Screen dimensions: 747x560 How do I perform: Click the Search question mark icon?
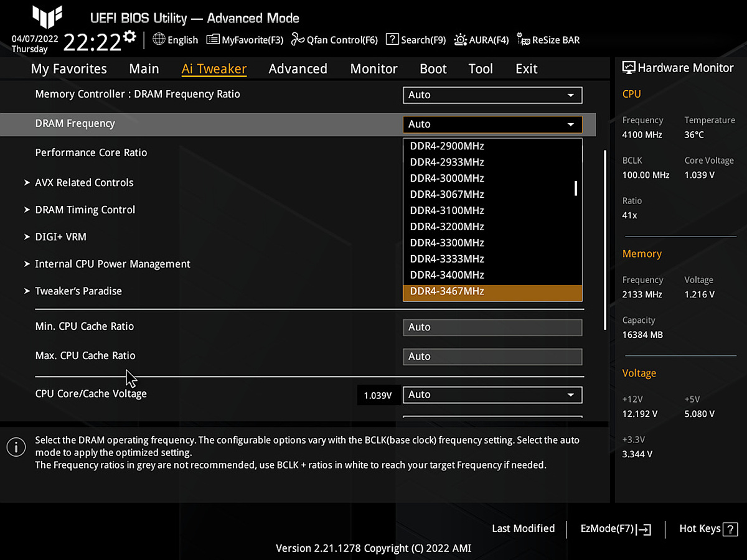coord(392,39)
